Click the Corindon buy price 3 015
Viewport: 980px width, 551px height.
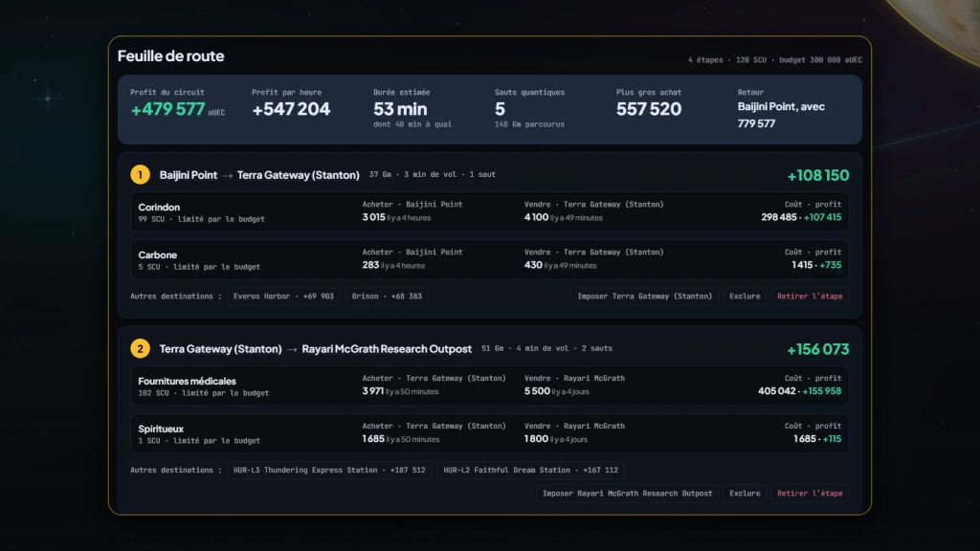374,217
